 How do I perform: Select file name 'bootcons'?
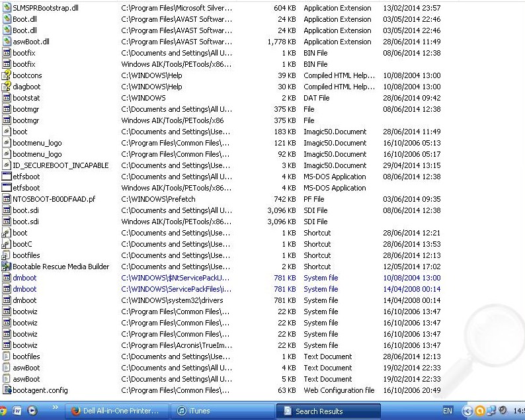click(x=28, y=75)
